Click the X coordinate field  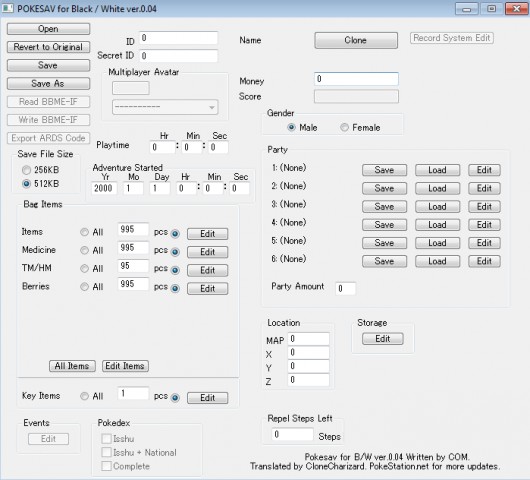click(x=309, y=353)
